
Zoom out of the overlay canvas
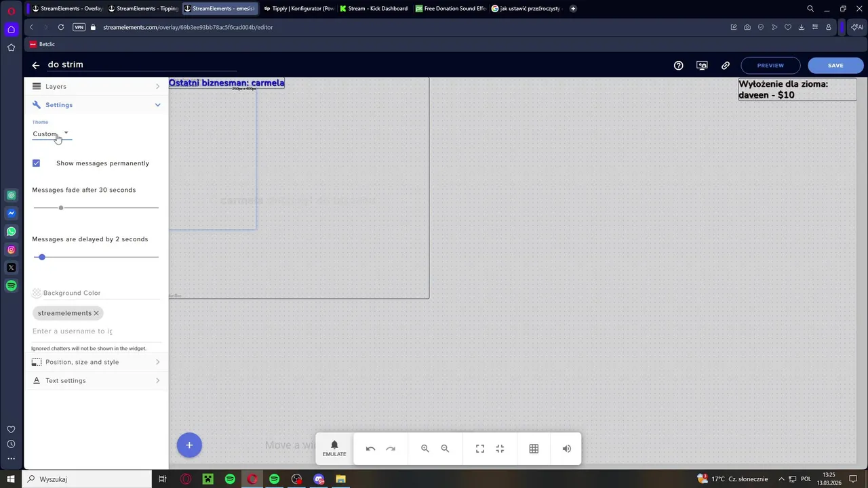coord(445,449)
